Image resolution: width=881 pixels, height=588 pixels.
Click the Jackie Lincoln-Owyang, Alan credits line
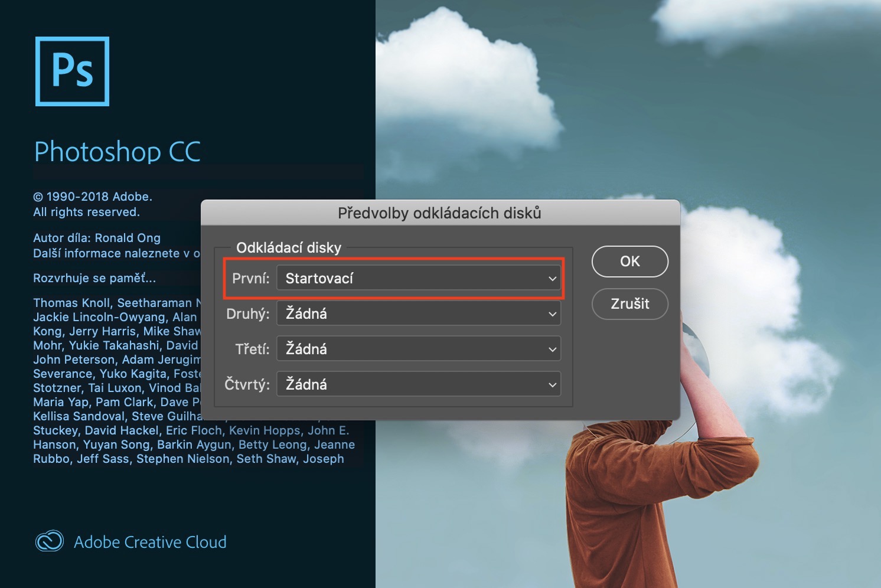(115, 317)
